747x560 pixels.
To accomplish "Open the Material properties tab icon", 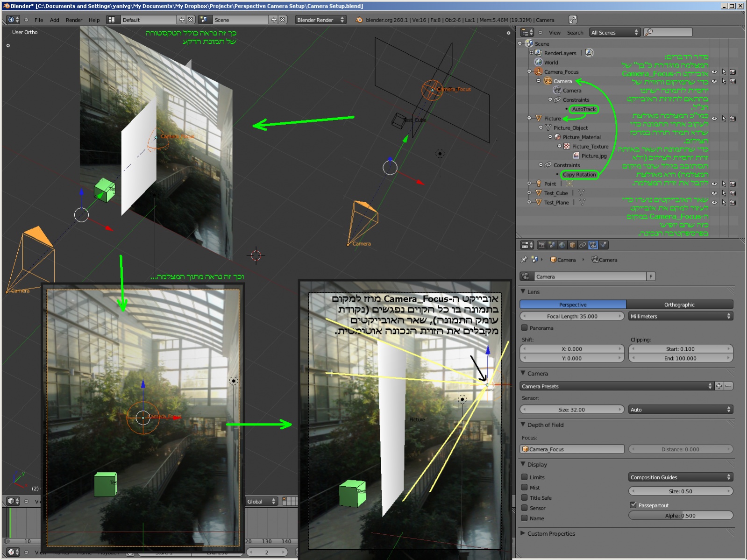I will (604, 245).
